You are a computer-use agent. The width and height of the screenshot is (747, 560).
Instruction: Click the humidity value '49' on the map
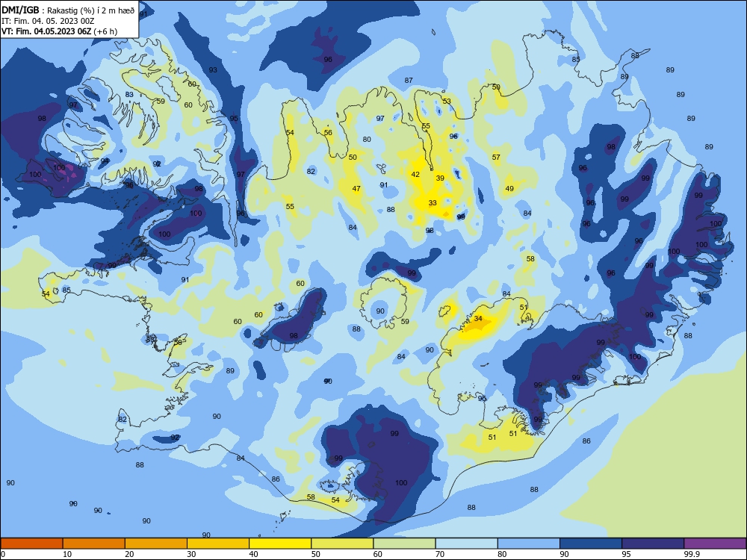click(509, 189)
